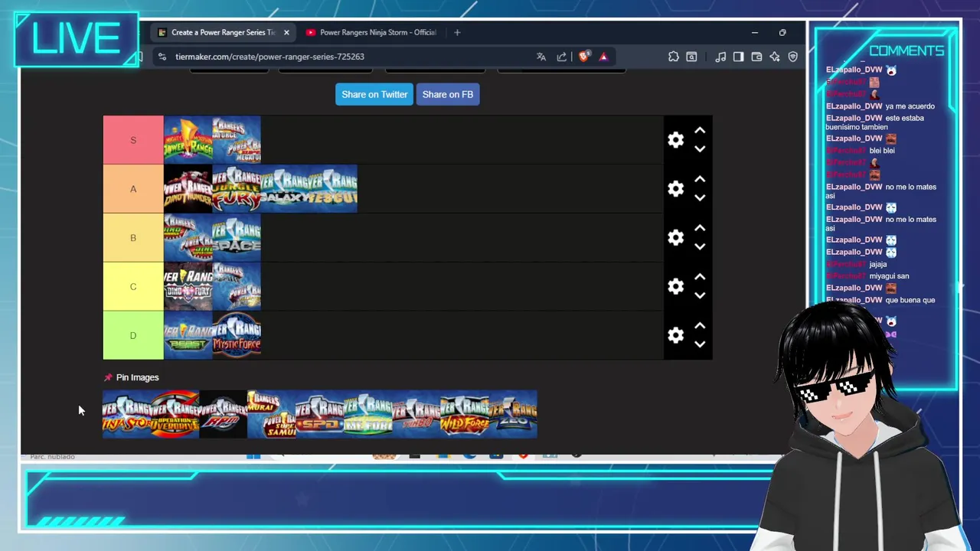Click the Share on FB button

click(448, 94)
